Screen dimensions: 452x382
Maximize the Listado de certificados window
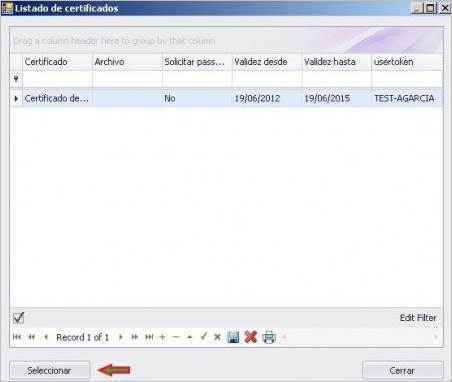point(430,8)
